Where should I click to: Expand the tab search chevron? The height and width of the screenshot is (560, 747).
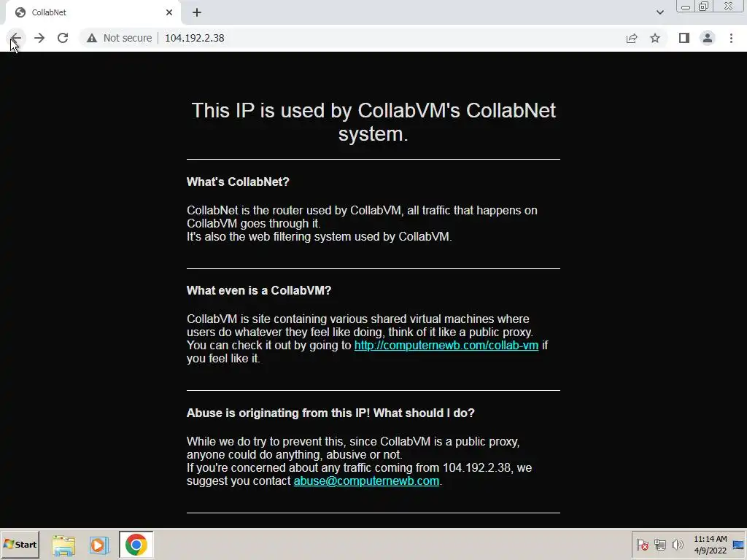pos(659,13)
